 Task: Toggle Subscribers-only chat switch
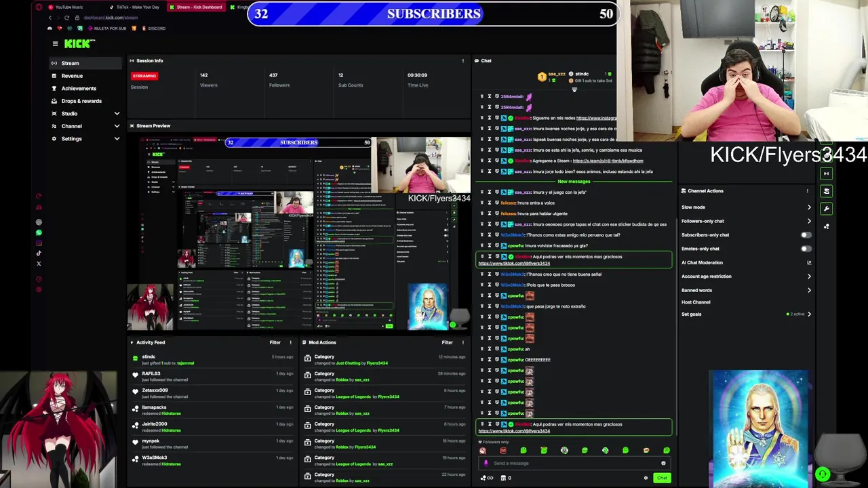pyautogui.click(x=805, y=235)
